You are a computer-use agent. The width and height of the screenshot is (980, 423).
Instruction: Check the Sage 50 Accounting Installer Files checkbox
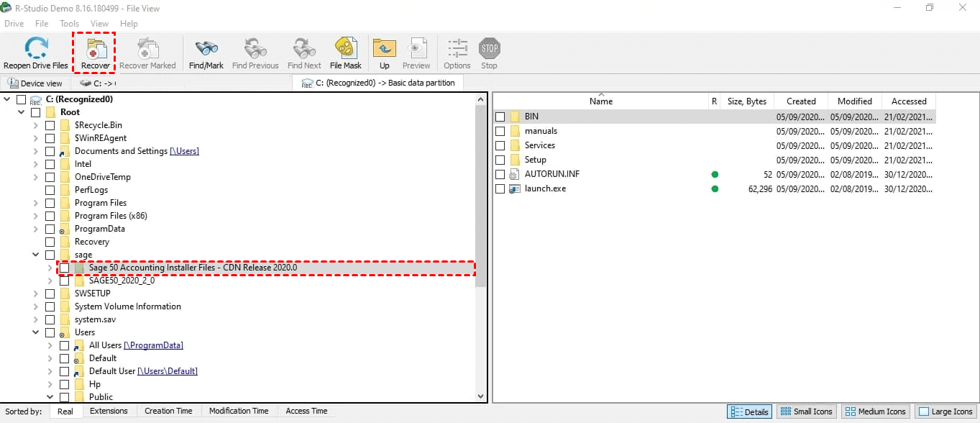(x=64, y=268)
